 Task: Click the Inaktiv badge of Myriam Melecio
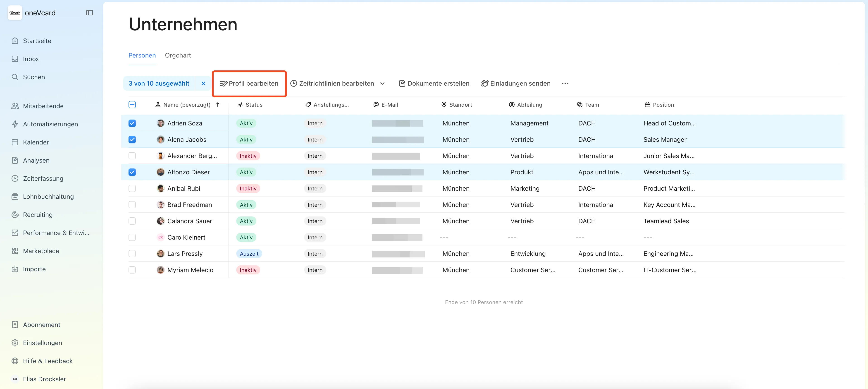click(248, 270)
